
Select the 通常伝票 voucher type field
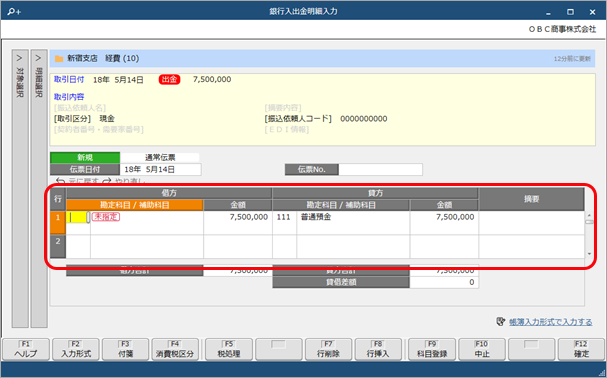[159, 157]
